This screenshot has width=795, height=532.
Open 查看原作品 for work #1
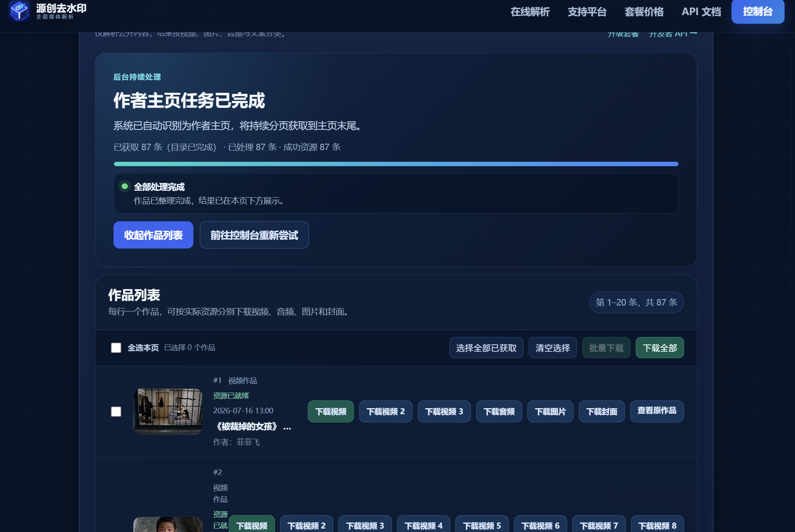click(x=657, y=411)
